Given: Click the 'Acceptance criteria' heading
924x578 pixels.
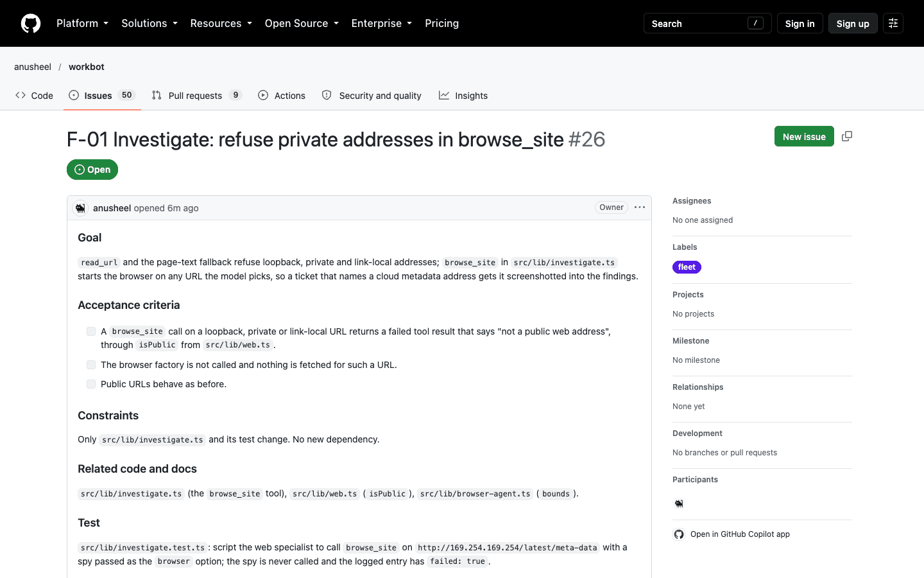Looking at the screenshot, I should [129, 305].
